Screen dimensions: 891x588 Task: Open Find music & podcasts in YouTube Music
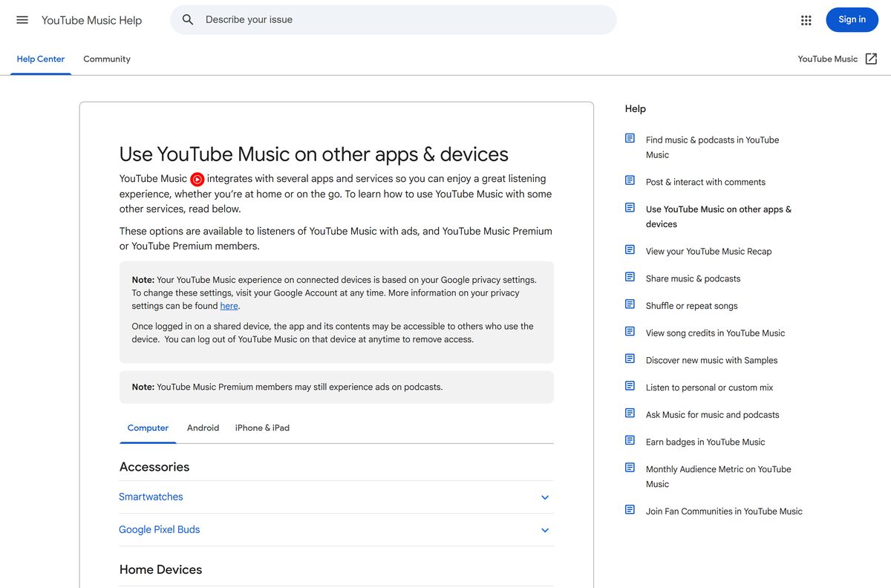(713, 147)
